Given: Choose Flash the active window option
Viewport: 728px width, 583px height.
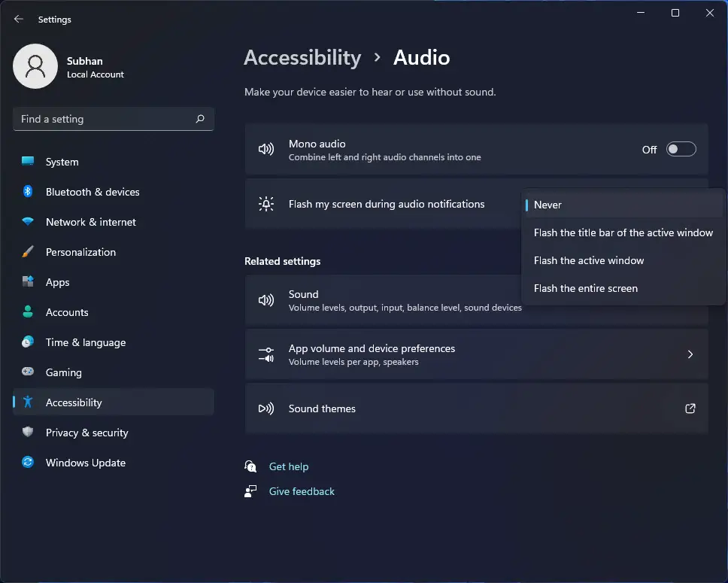Looking at the screenshot, I should click(x=623, y=260).
